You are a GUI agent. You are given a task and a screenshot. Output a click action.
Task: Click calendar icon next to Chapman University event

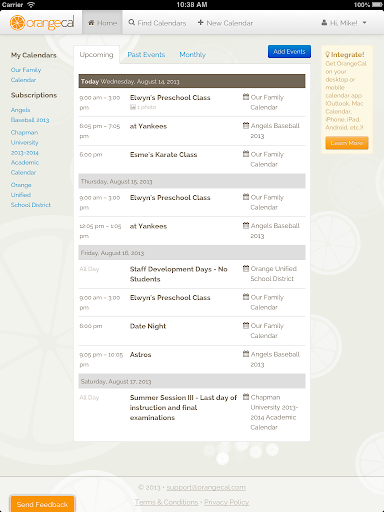tap(246, 397)
